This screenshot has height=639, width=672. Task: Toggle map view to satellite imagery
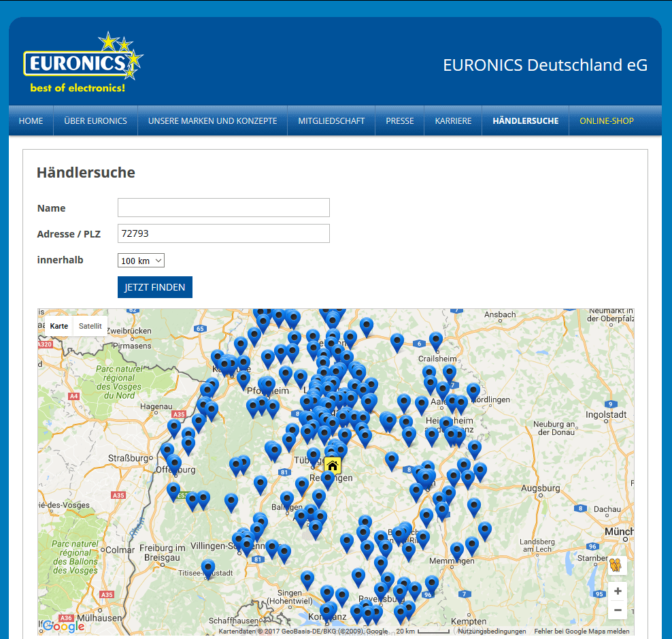90,326
